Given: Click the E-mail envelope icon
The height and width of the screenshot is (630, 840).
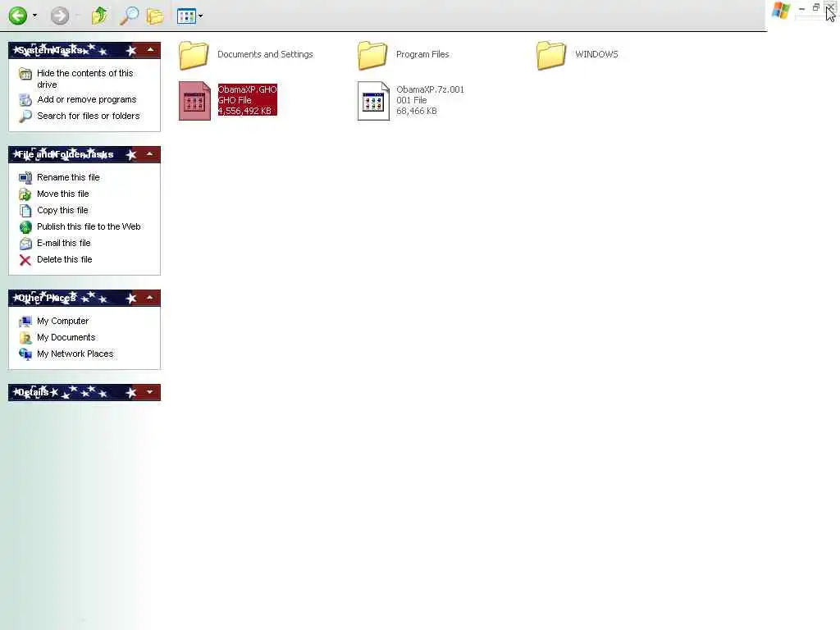Looking at the screenshot, I should [x=25, y=244].
